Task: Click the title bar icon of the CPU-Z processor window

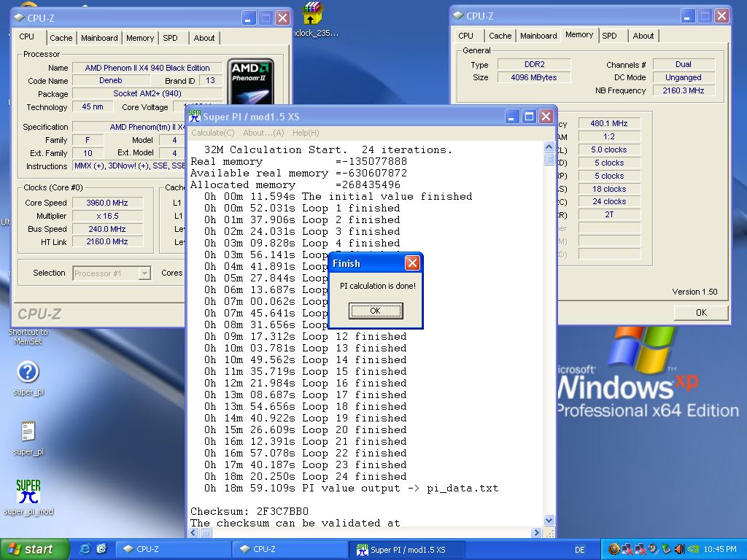Action: click(19, 18)
